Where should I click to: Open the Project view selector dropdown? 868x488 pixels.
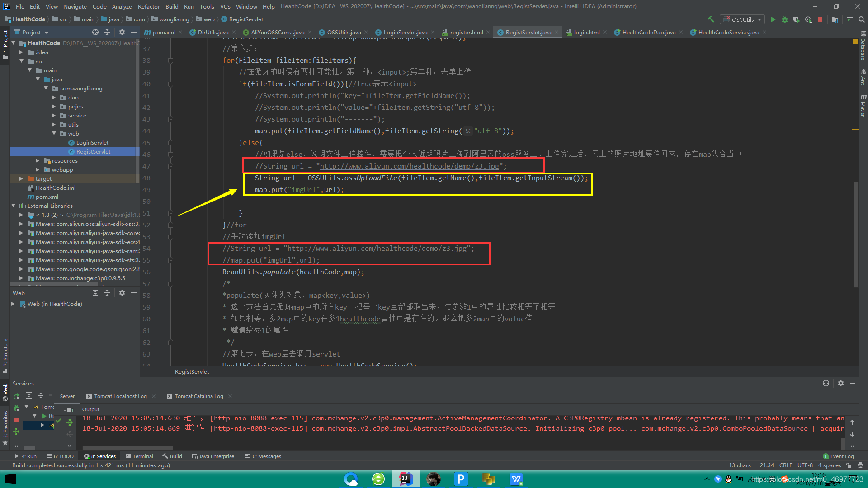(x=31, y=32)
